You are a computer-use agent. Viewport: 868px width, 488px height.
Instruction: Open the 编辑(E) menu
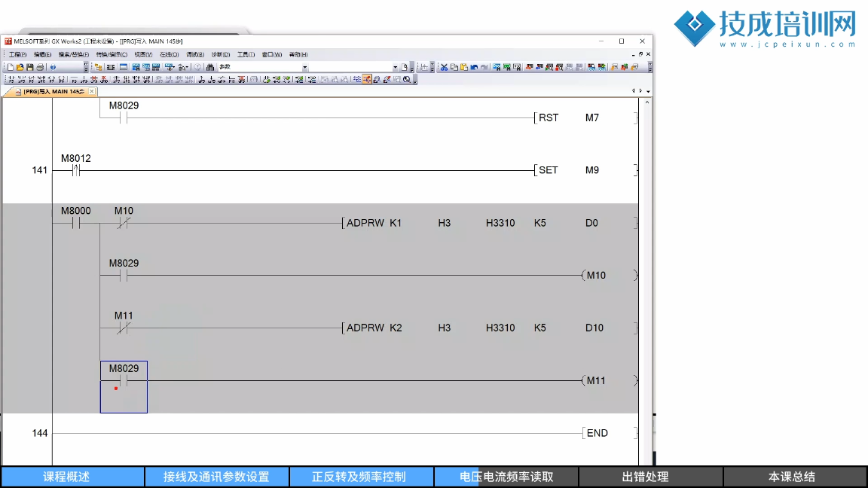tap(42, 55)
